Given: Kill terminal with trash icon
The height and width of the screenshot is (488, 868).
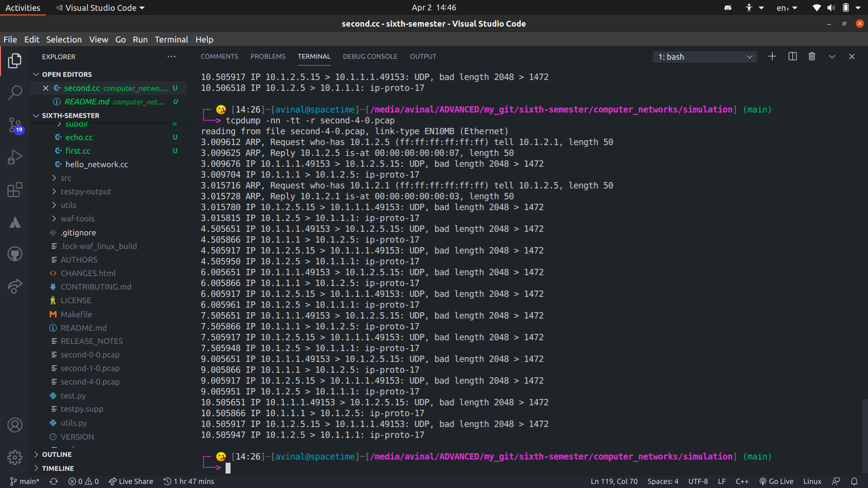Looking at the screenshot, I should (812, 56).
